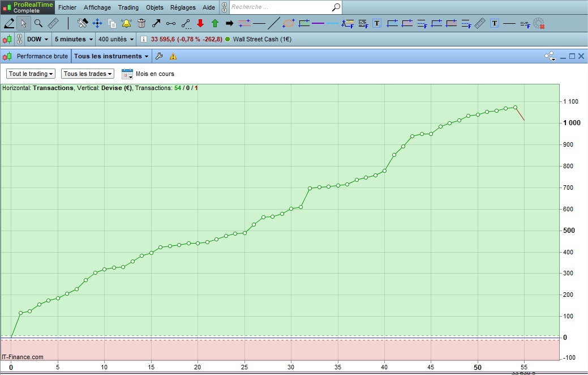Toggle the arrow cursor selection mode
The image size is (588, 375).
24,23
